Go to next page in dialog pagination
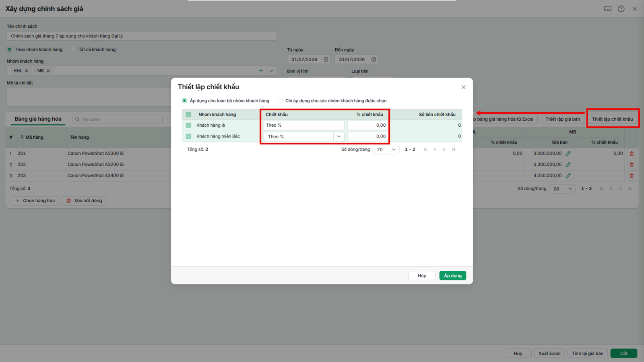This screenshot has width=644, height=362. (444, 150)
